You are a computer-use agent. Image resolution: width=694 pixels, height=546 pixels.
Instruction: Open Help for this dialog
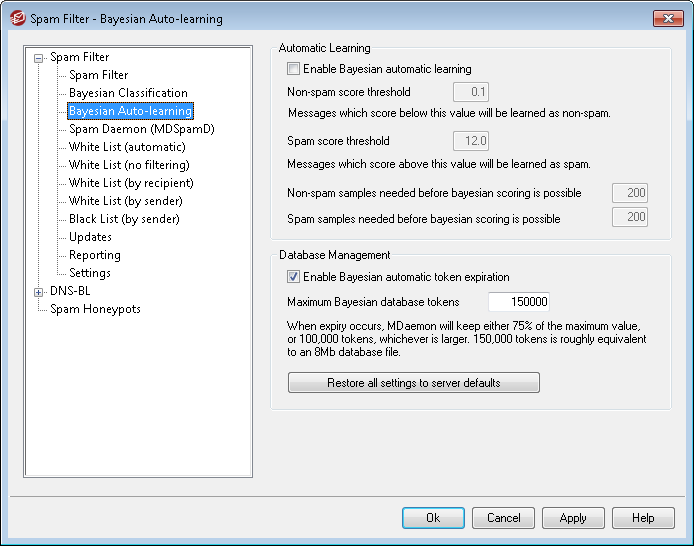coord(643,518)
